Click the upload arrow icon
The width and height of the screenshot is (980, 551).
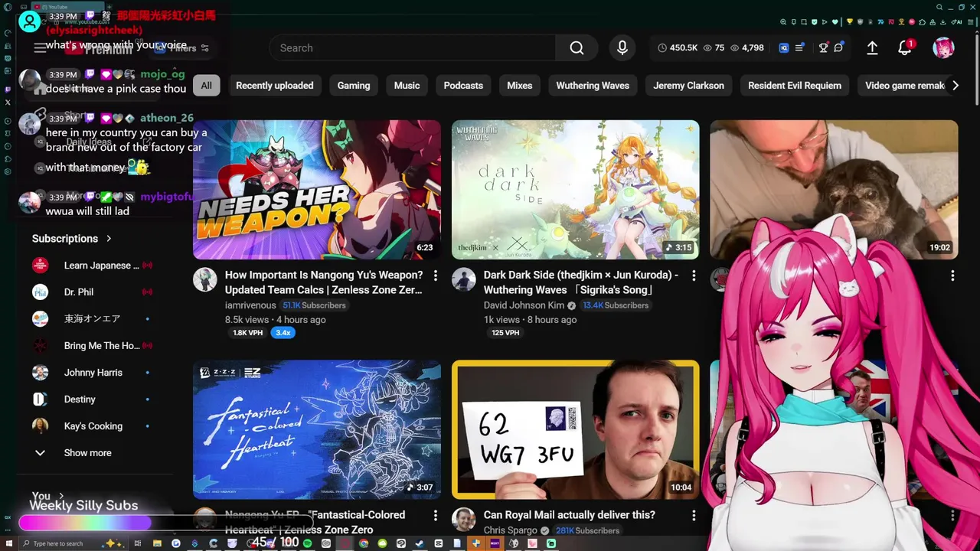[872, 47]
